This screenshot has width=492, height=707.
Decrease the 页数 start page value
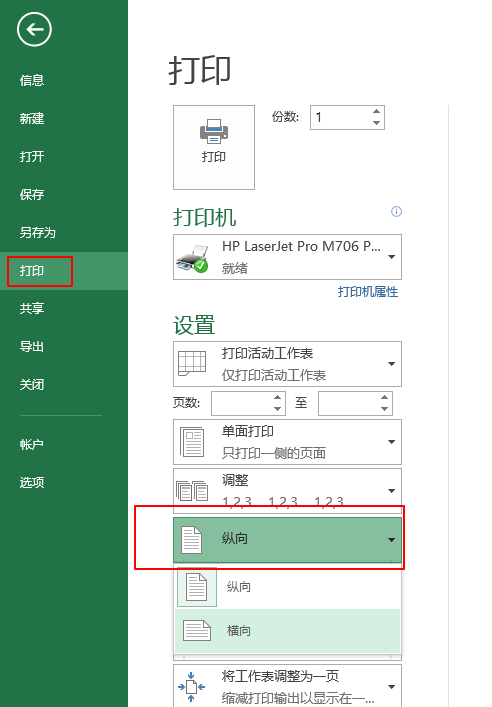tap(278, 409)
